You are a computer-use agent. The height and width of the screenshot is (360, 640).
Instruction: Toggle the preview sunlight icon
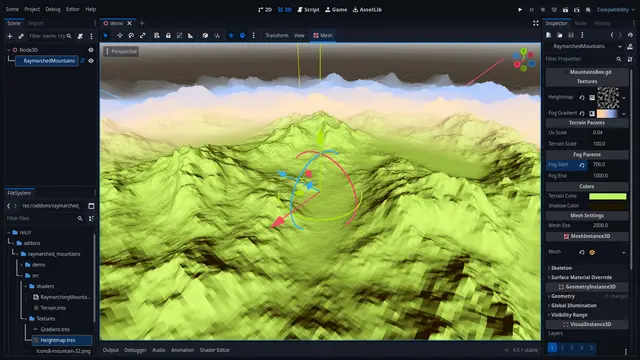(231, 36)
